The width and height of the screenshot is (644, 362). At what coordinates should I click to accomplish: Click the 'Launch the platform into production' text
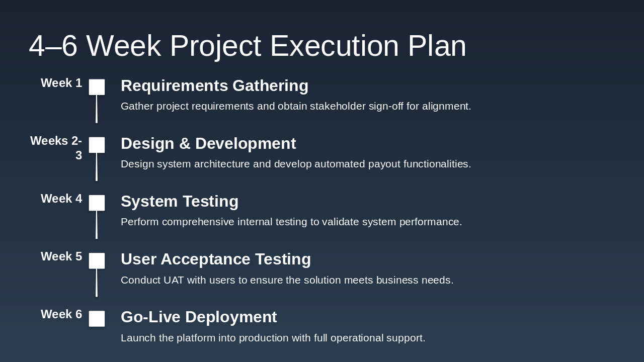coord(273,338)
